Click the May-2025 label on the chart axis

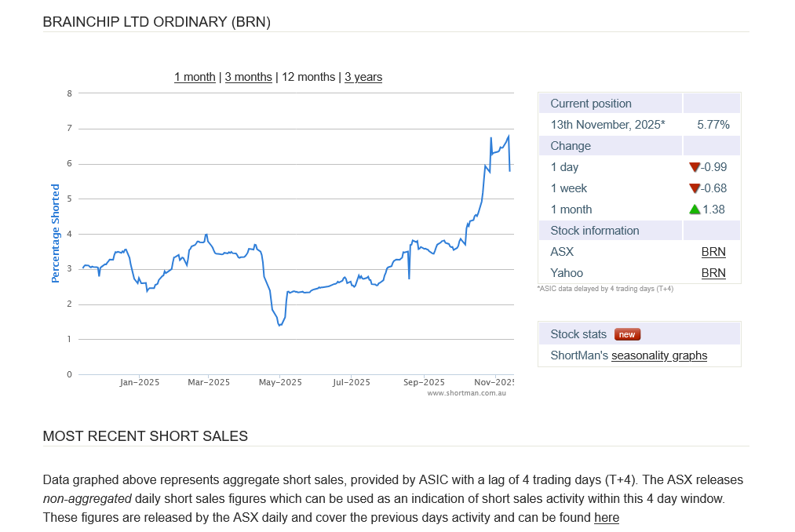click(279, 382)
